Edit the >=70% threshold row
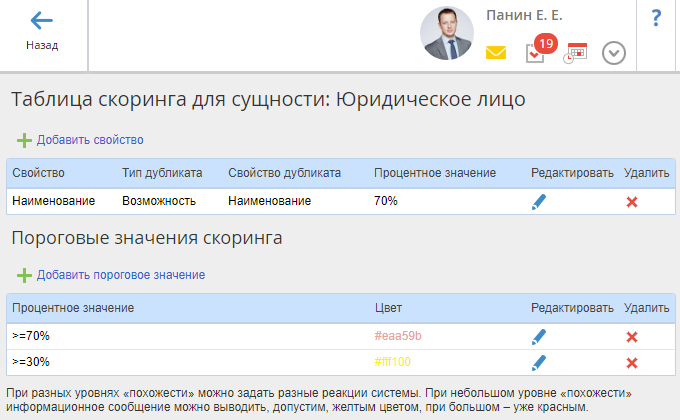This screenshot has width=680, height=420. click(x=540, y=336)
